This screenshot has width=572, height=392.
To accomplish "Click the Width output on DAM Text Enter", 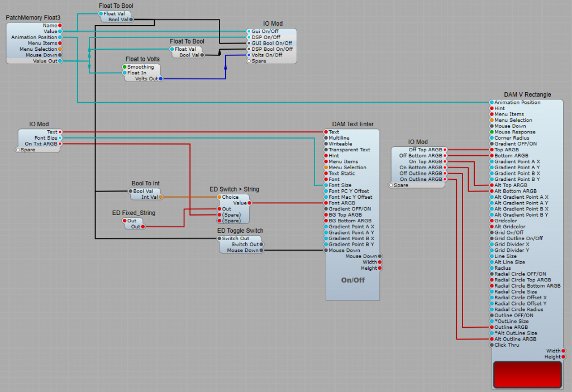I will point(380,262).
